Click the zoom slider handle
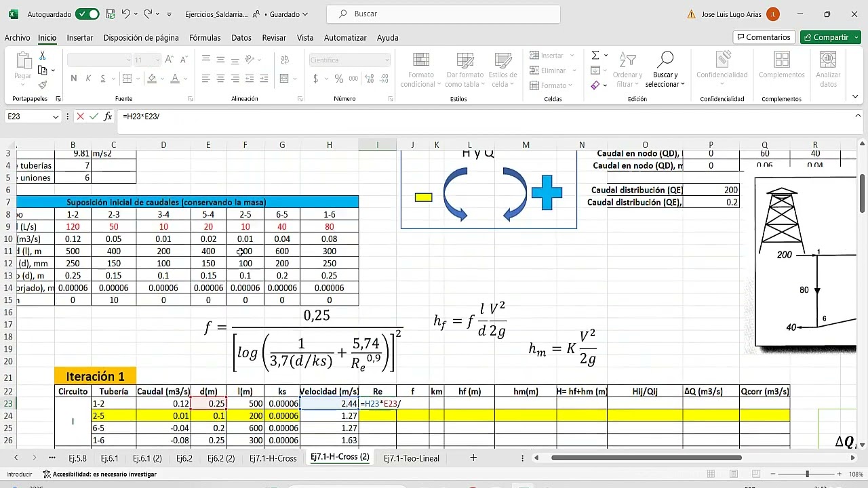The image size is (868, 488). point(807,474)
